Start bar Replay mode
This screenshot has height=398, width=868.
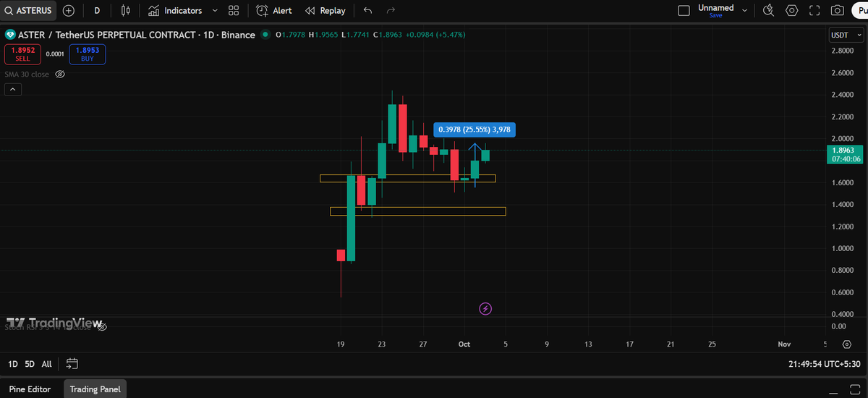[x=325, y=11]
